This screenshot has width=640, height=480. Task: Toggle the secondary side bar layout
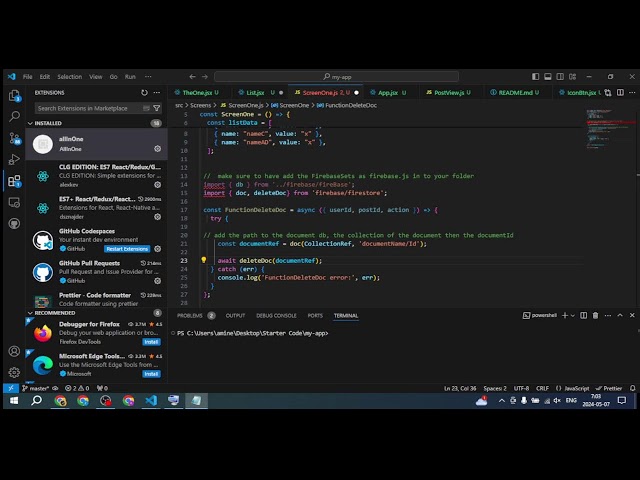coord(560,77)
